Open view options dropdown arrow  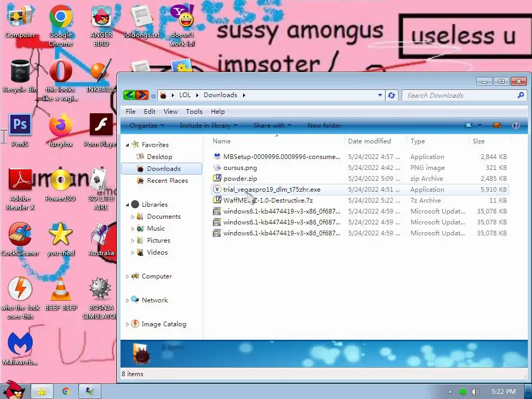click(480, 125)
